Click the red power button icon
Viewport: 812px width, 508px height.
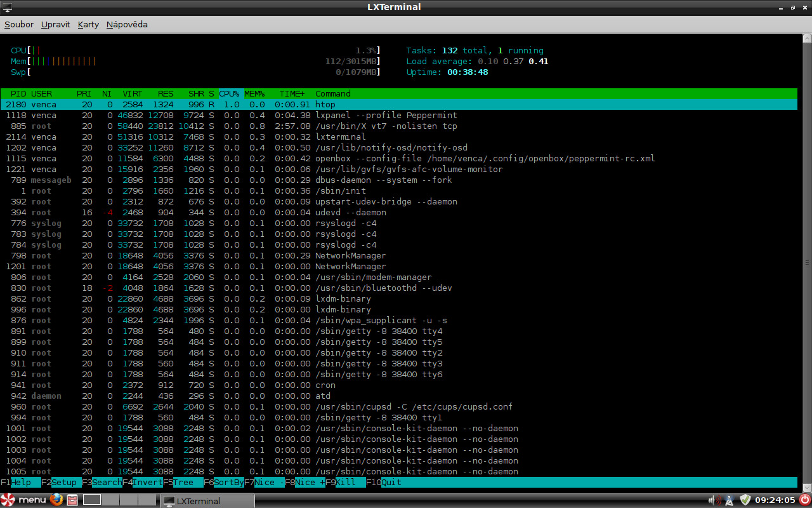[x=805, y=500]
